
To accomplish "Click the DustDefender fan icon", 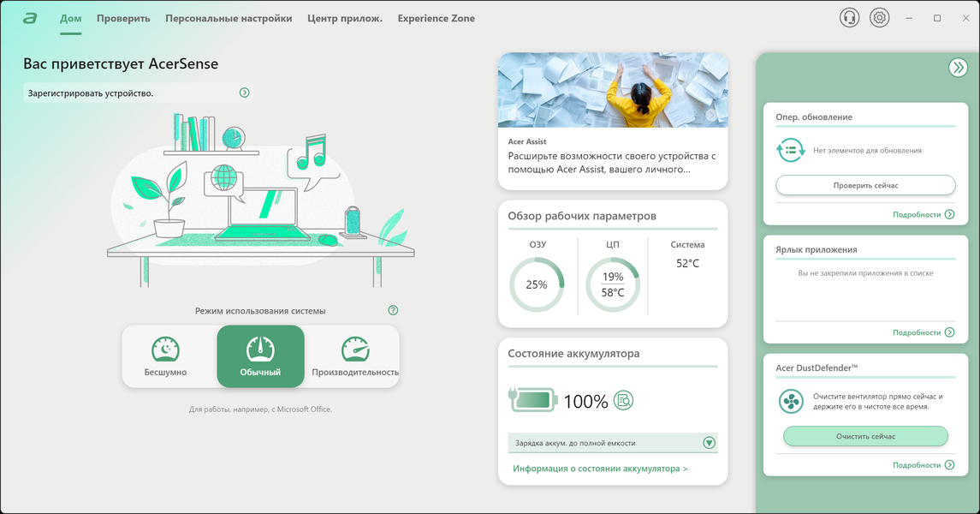I will click(x=791, y=402).
